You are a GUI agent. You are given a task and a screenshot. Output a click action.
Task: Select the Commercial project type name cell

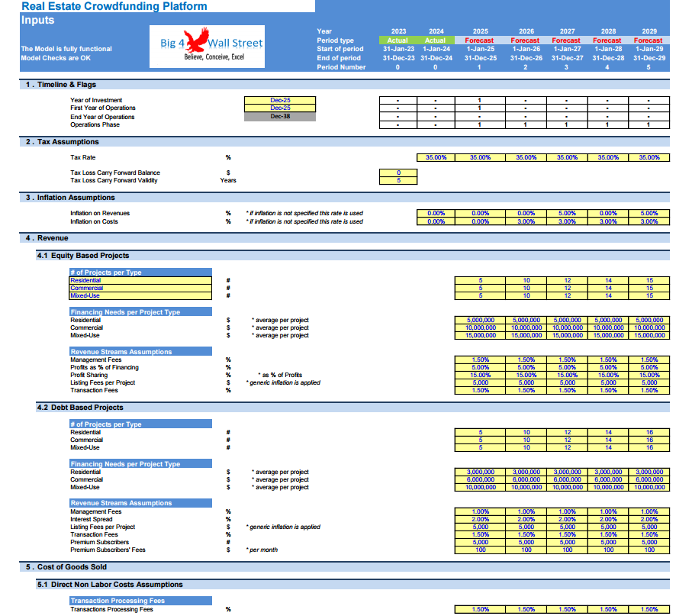click(x=140, y=288)
